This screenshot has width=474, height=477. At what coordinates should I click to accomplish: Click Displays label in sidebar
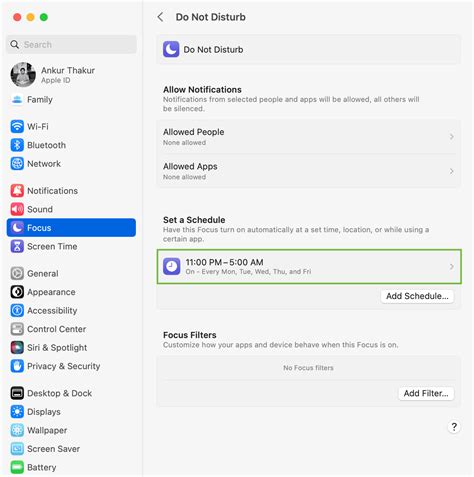pos(44,412)
